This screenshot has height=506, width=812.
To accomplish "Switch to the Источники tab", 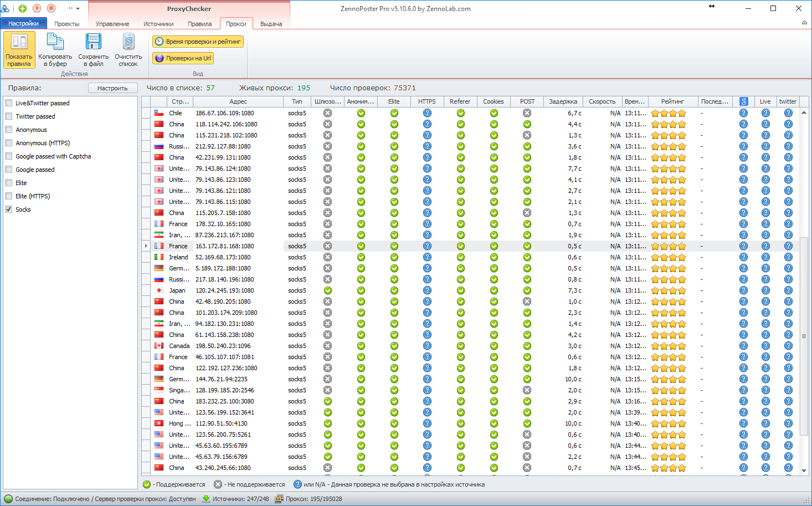I will tap(158, 24).
